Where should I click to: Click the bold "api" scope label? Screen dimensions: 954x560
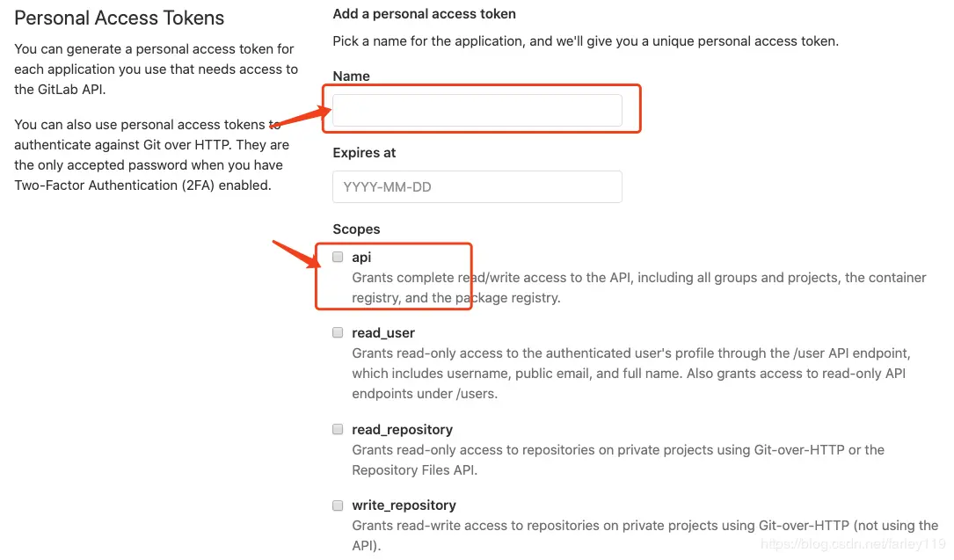(x=361, y=258)
